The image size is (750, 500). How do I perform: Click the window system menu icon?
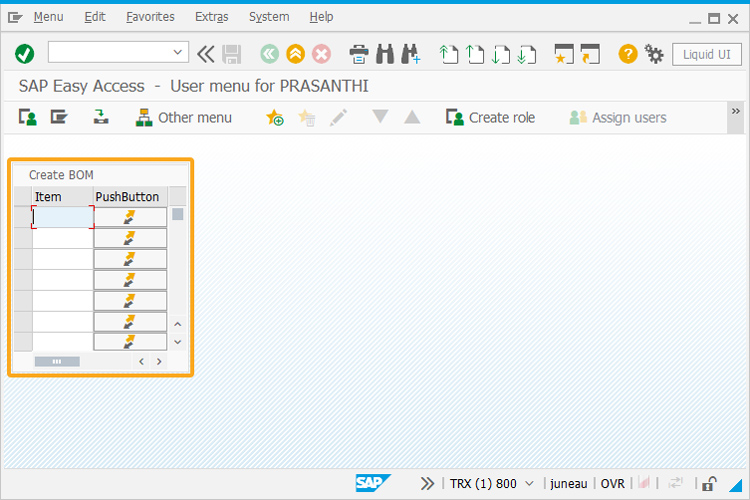pos(15,18)
